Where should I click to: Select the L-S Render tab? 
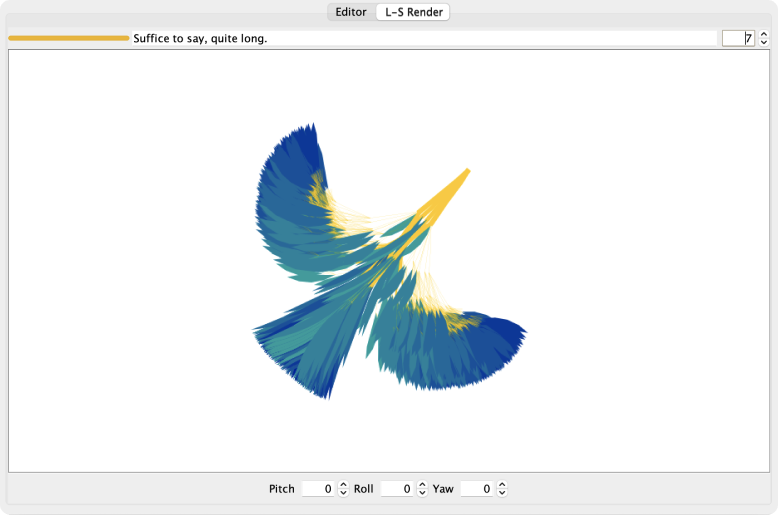[413, 12]
